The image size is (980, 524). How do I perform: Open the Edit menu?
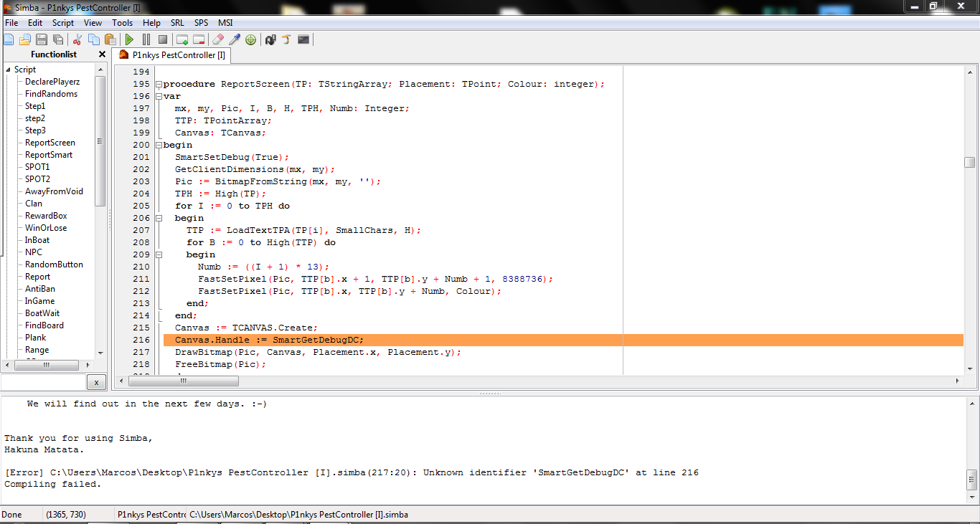tap(35, 23)
